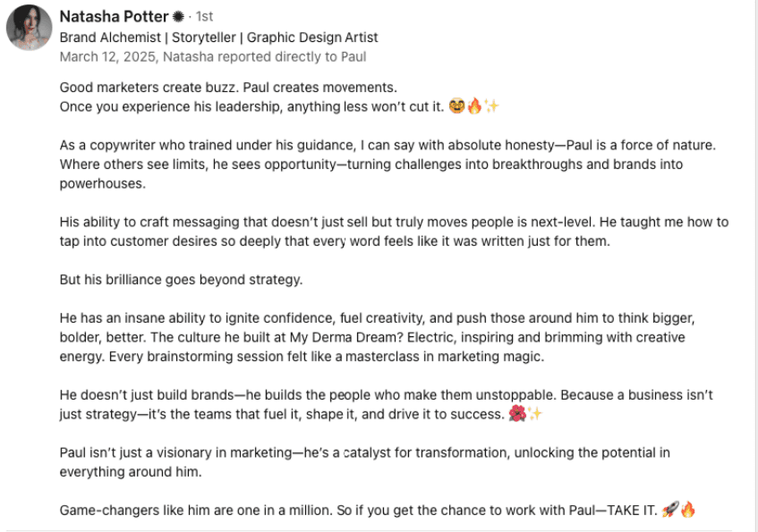758x532 pixels.
Task: Click the "He doesn't just build brands" paragraph
Action: click(385, 404)
